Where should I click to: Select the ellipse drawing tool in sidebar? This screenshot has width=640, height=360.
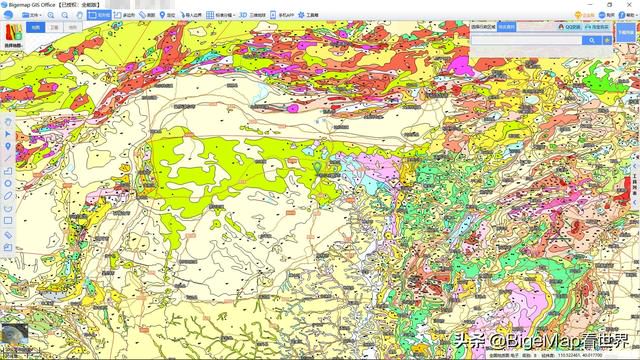(8, 196)
